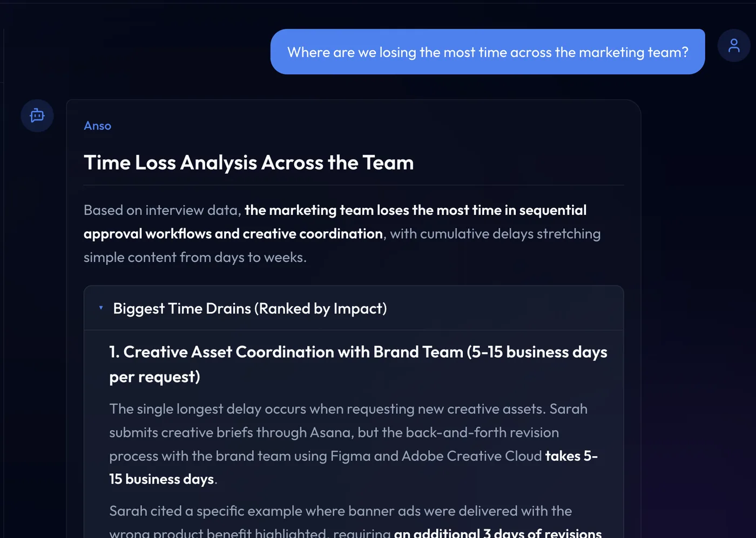
Task: Click the Creative Asset Coordination with Brand Team heading
Action: tap(358, 364)
